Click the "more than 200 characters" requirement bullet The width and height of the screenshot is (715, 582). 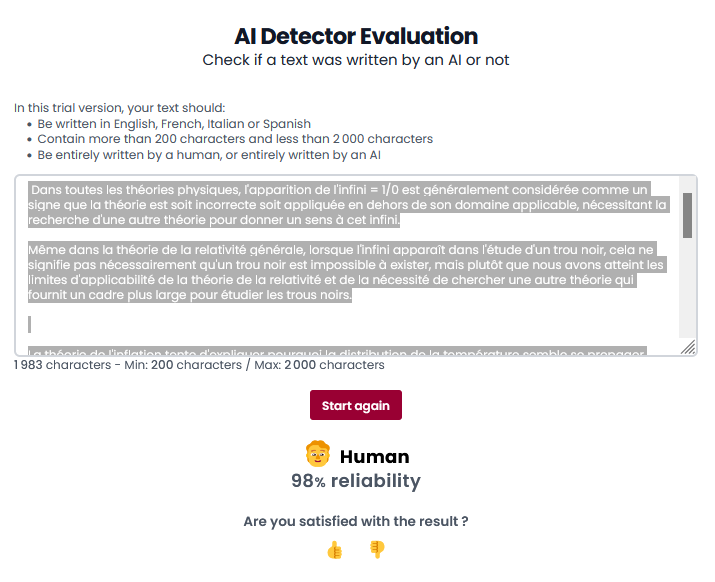tap(235, 139)
